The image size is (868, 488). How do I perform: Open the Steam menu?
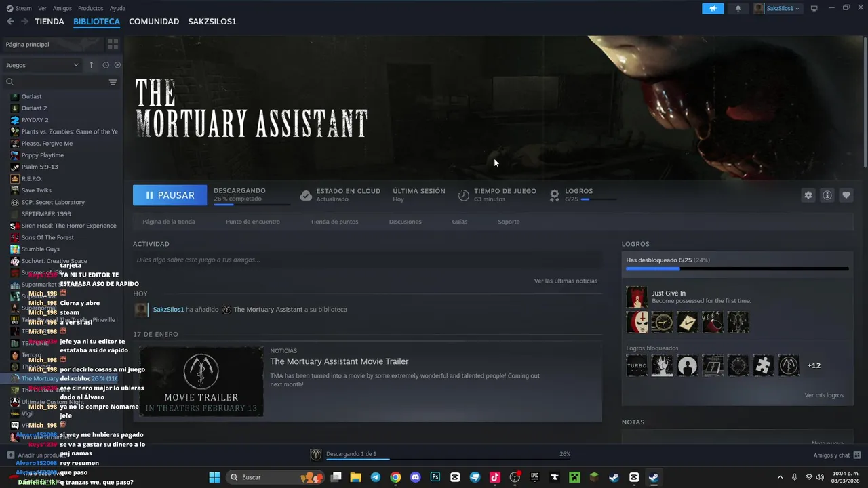pyautogui.click(x=23, y=8)
